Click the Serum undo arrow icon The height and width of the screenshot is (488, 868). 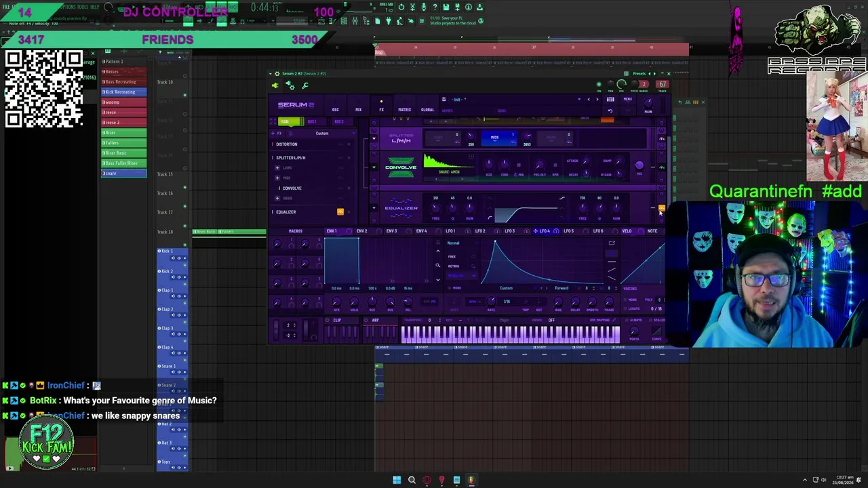click(x=610, y=110)
